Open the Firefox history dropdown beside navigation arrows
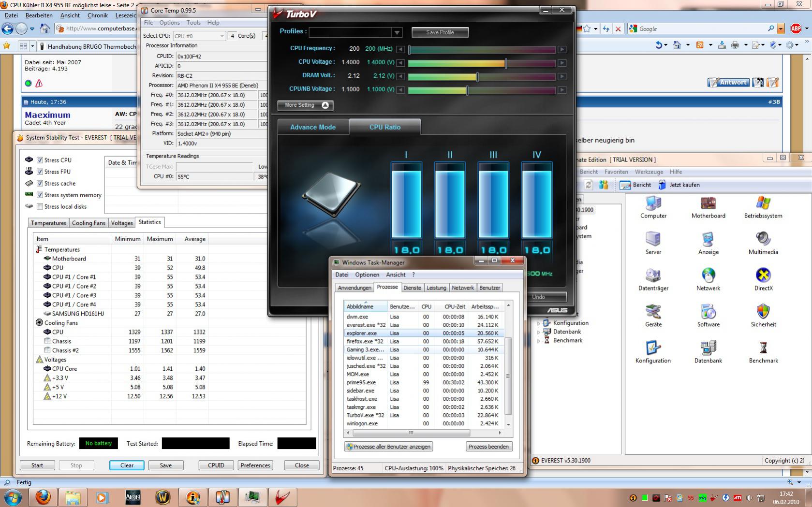Screen dimensions: 812x507 32,29
